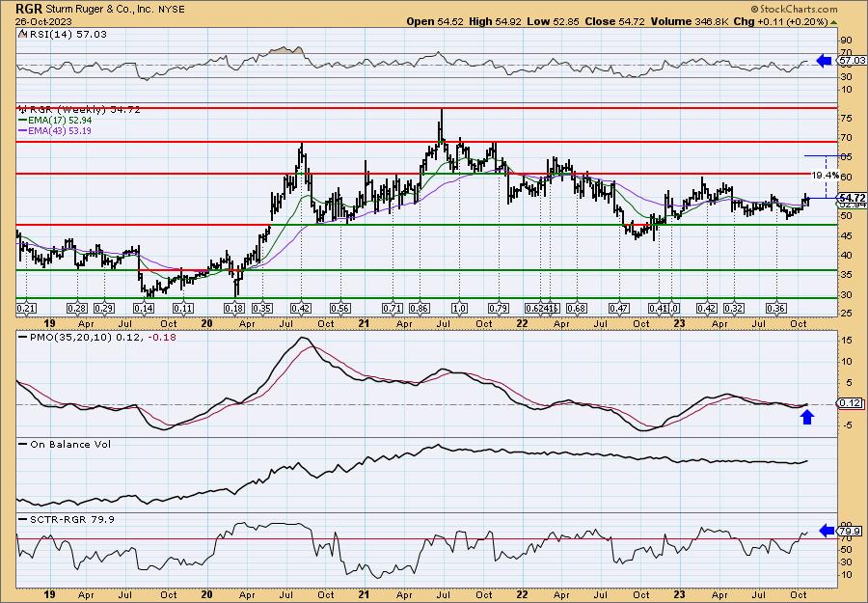Click the 0.14 dividend marker label
This screenshot has height=603, width=868.
click(144, 308)
